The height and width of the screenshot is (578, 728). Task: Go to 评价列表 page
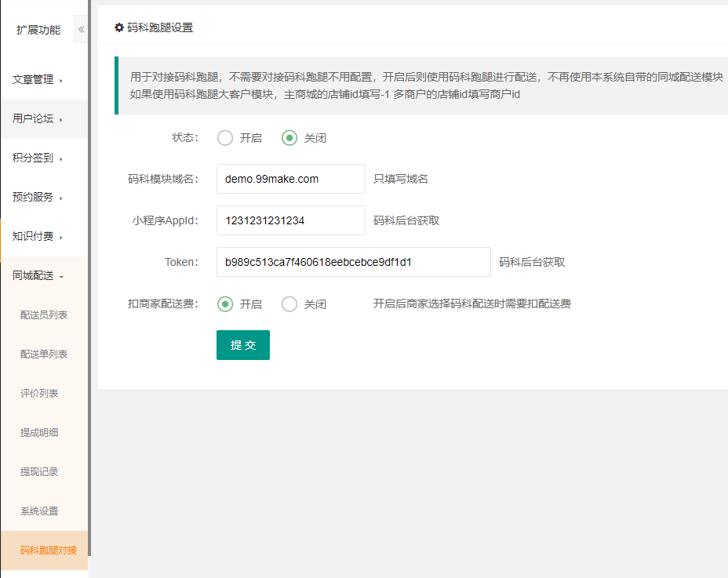[39, 393]
